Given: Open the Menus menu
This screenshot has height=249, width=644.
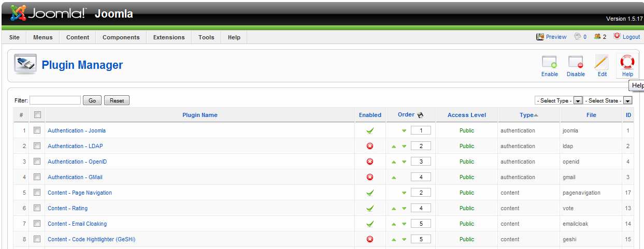Looking at the screenshot, I should click(x=43, y=37).
